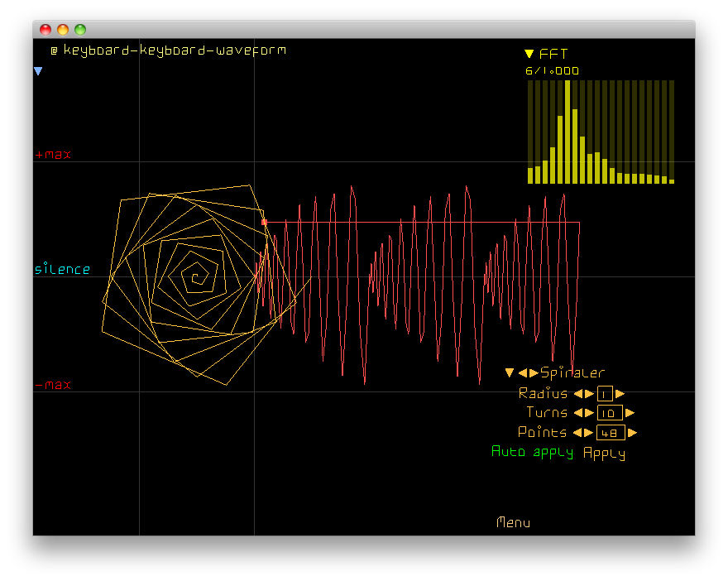Click the Radius value box showing 1
Viewport: 728px width, 581px height.
click(604, 394)
